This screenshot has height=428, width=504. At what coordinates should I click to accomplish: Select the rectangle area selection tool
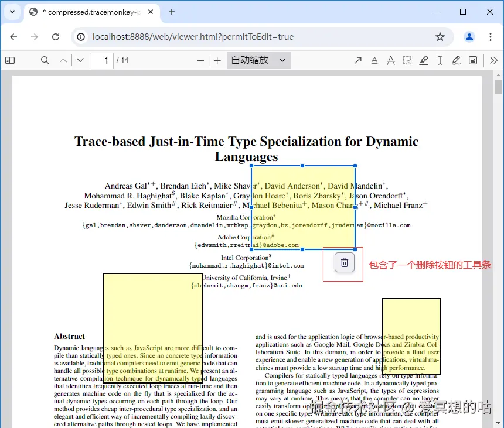click(x=407, y=60)
